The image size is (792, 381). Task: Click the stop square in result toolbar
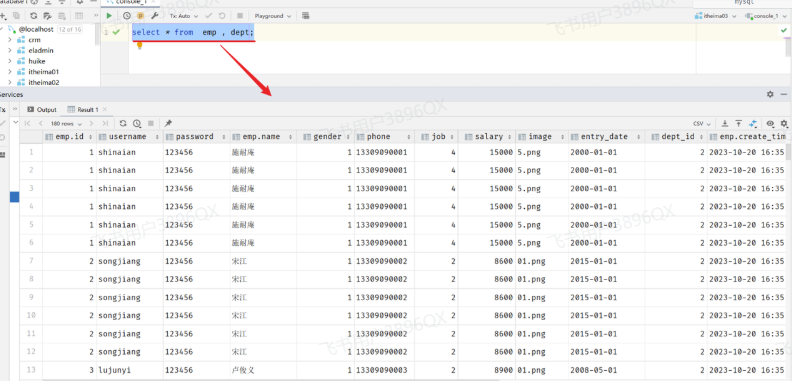pos(151,123)
